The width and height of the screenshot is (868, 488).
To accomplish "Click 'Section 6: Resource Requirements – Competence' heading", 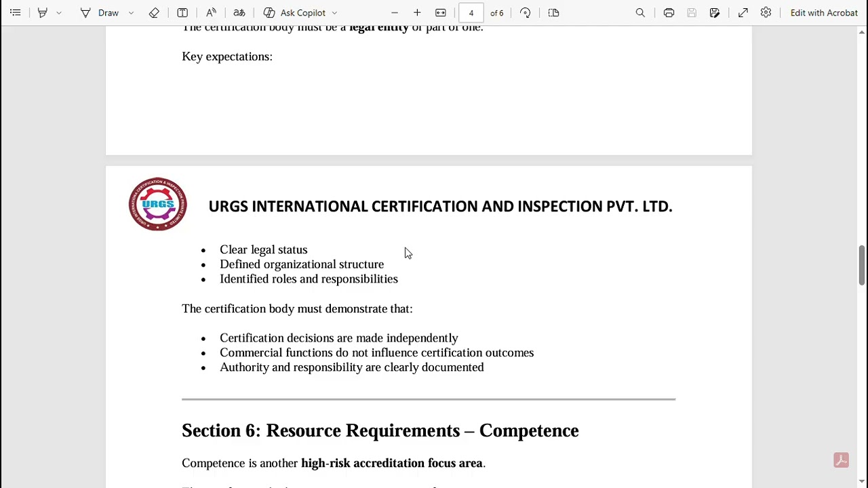I will click(x=380, y=430).
